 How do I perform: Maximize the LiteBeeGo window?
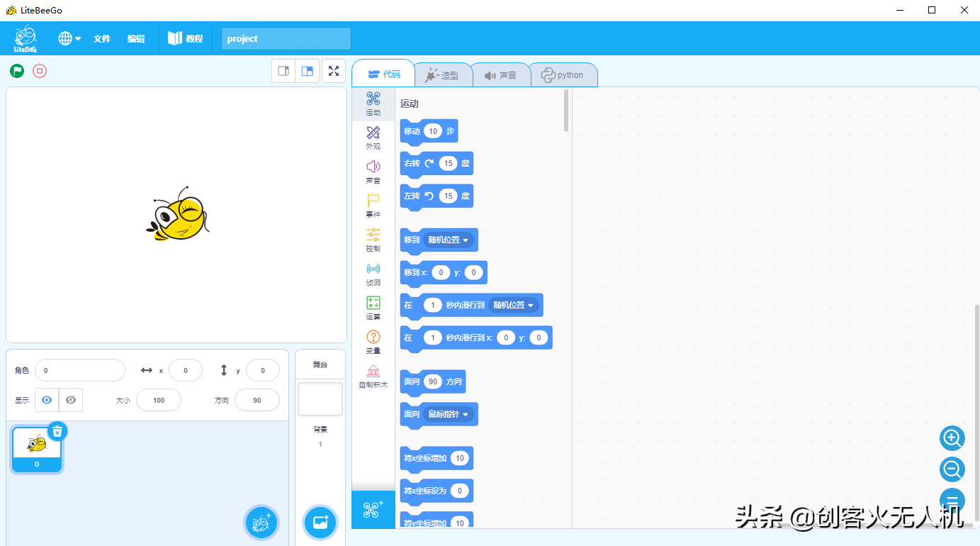[x=932, y=10]
